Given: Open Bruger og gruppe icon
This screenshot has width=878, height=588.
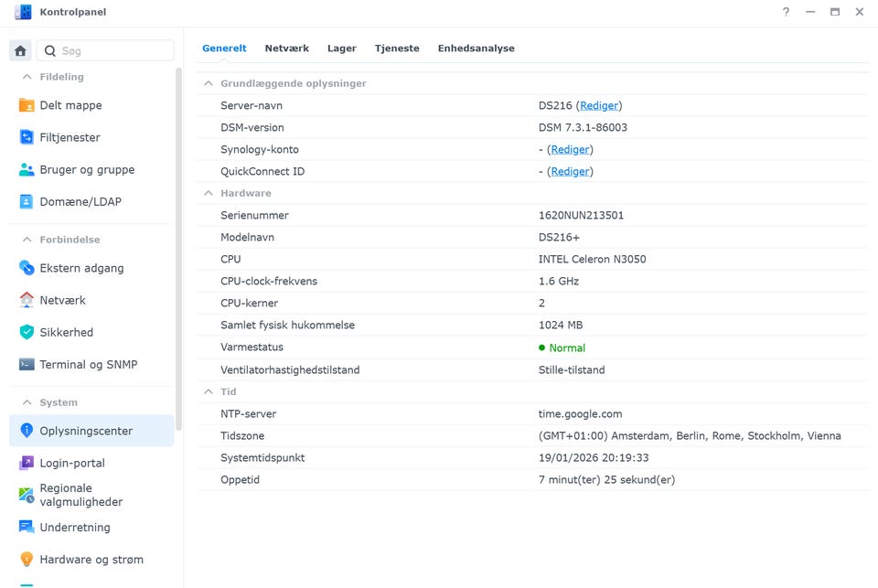Looking at the screenshot, I should 27,170.
